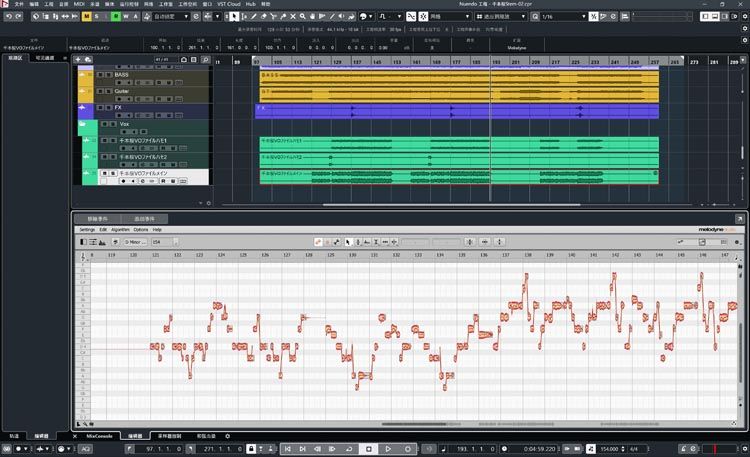Image resolution: width=750 pixels, height=457 pixels.
Task: Activate transport cycle loop button
Action: (x=349, y=449)
